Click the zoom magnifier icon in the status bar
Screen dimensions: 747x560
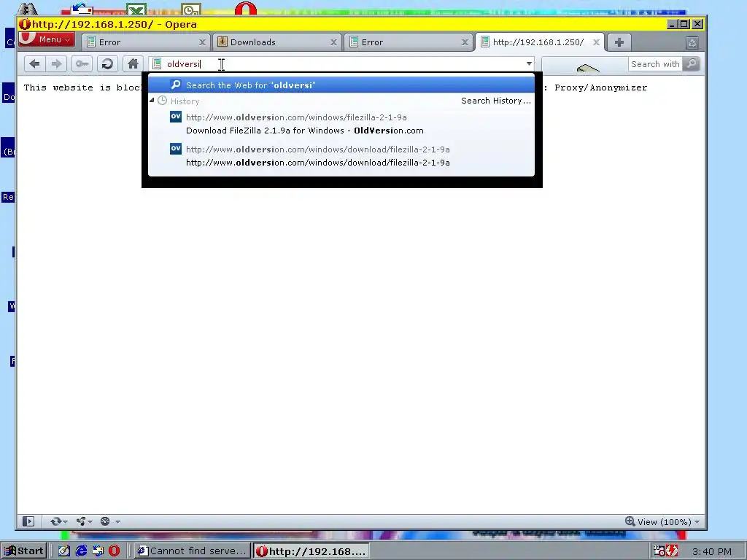point(630,521)
